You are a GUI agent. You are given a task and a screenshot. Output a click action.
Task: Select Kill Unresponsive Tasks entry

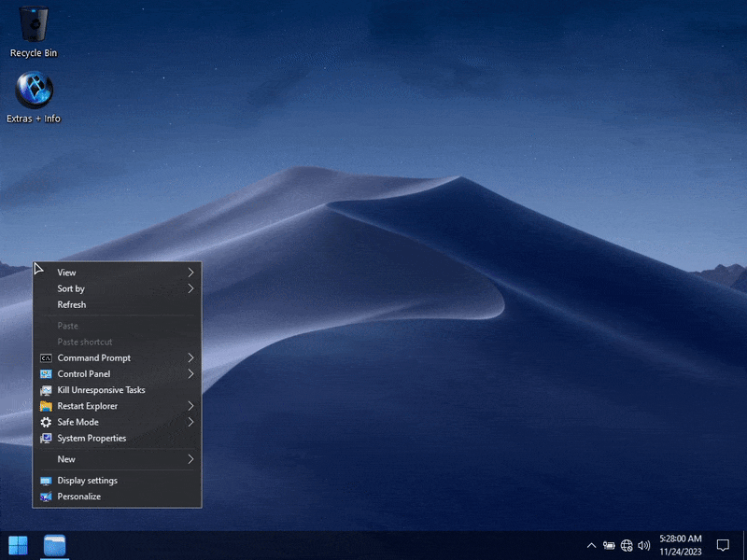118,390
